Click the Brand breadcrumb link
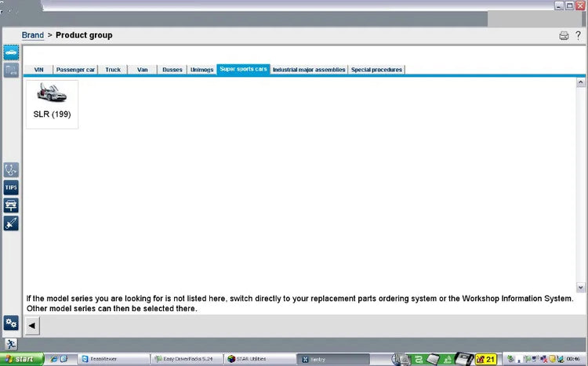This screenshot has width=588, height=366. pyautogui.click(x=33, y=35)
